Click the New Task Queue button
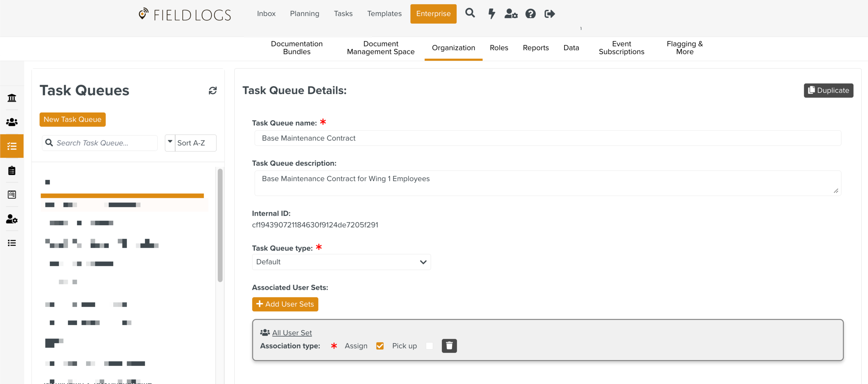 point(73,119)
